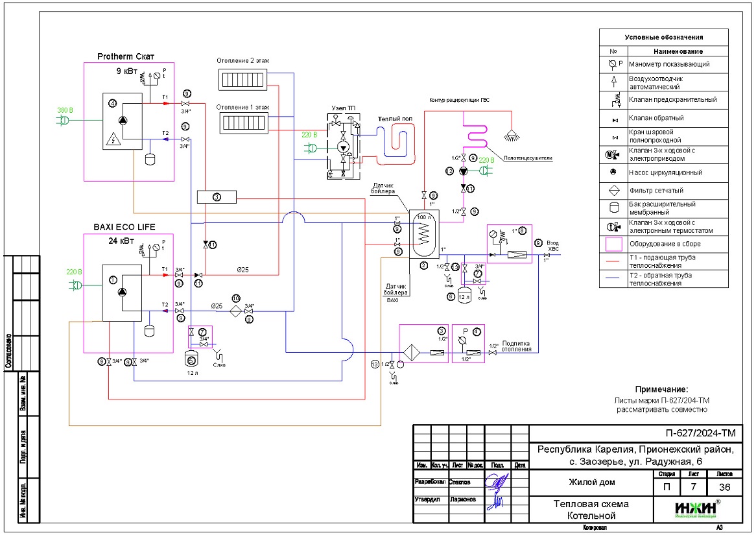
Task: Select the membrane expansion tank legend symbol
Action: (x=613, y=208)
